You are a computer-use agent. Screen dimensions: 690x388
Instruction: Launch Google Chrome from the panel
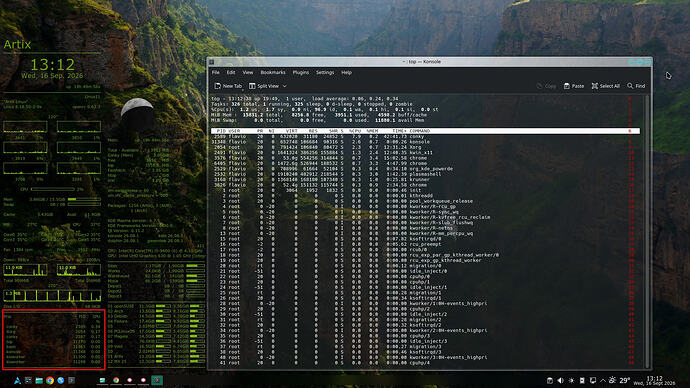point(50,381)
